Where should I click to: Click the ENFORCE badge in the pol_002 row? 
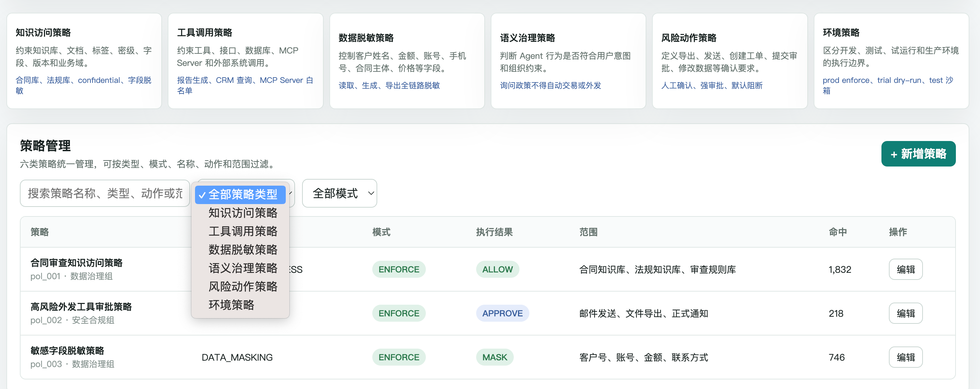point(399,313)
